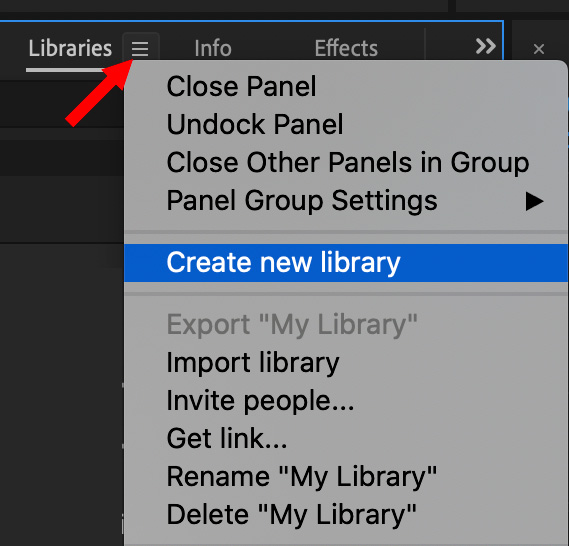Open Panel Group Settings submenu
The height and width of the screenshot is (546, 569).
(346, 201)
